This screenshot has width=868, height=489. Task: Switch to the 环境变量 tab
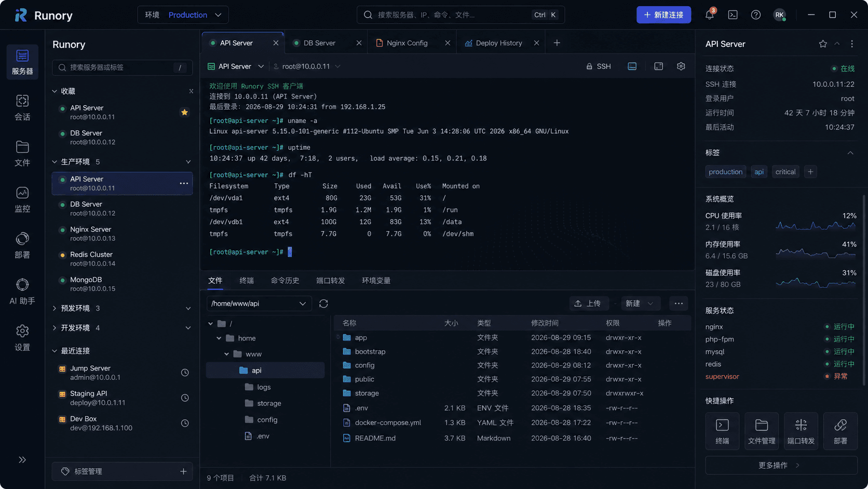[376, 281]
